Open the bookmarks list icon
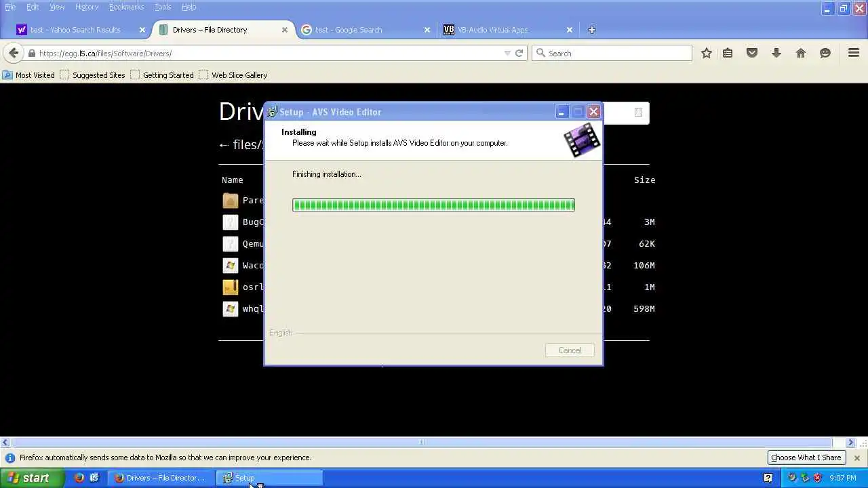The height and width of the screenshot is (488, 868). (x=728, y=53)
